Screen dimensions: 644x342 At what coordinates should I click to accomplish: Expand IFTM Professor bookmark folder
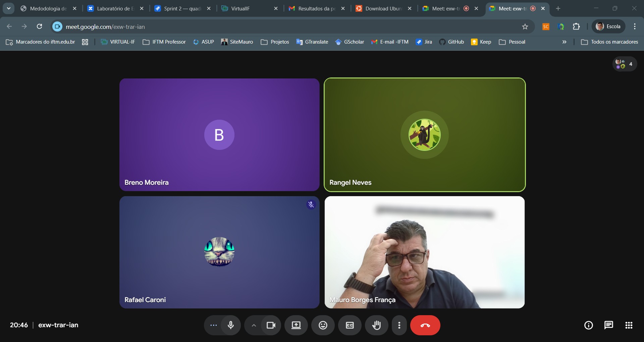164,42
